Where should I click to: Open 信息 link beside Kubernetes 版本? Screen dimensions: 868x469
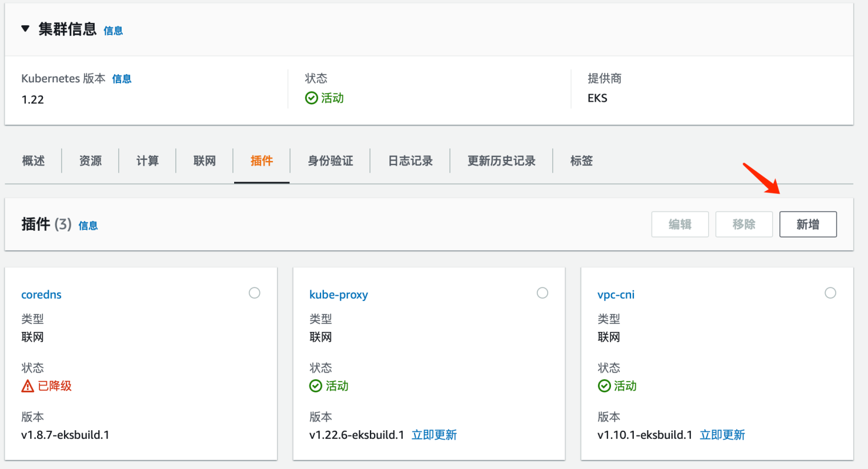[122, 79]
